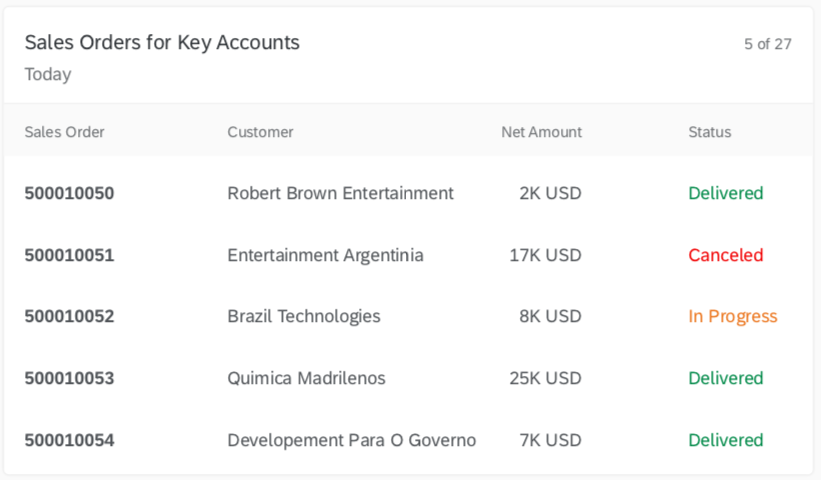Click the red Canceled status

(726, 255)
